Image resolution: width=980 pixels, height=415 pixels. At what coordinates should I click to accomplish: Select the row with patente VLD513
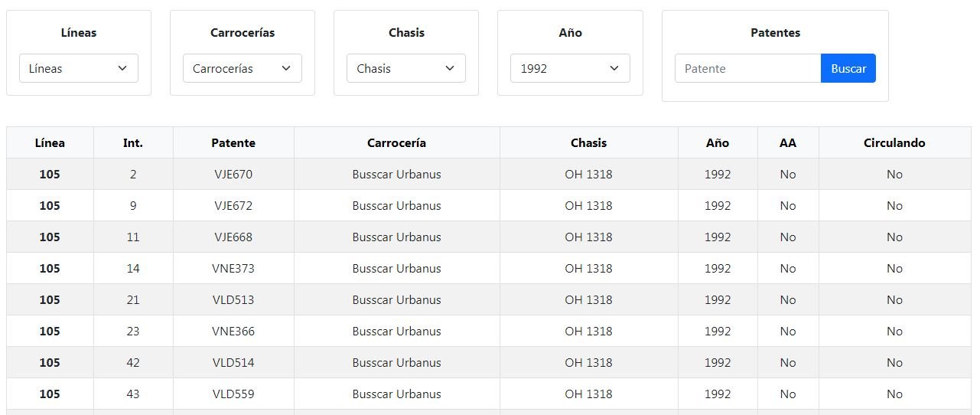pos(489,299)
